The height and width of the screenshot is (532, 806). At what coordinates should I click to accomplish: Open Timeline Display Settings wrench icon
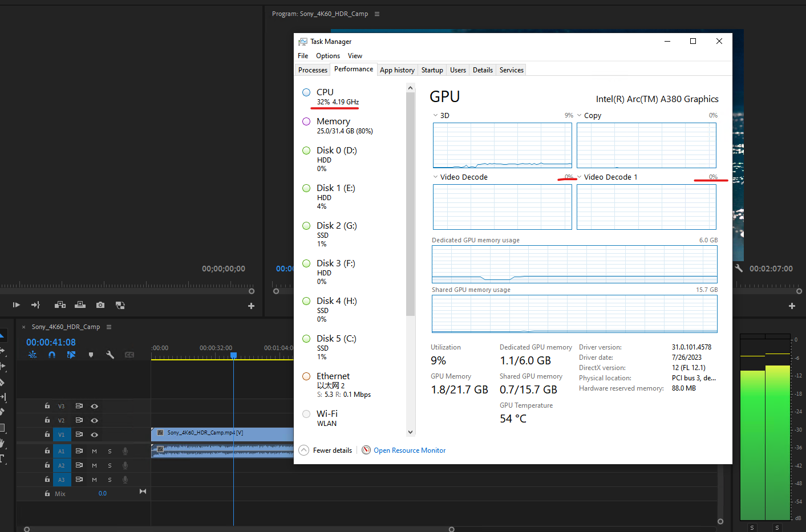click(x=110, y=354)
